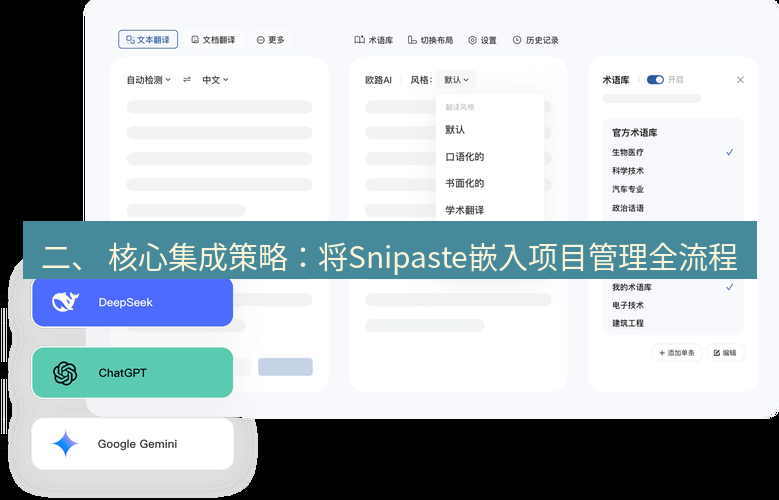Click the checkmark beside 生物医疗
779x500 pixels.
729,152
